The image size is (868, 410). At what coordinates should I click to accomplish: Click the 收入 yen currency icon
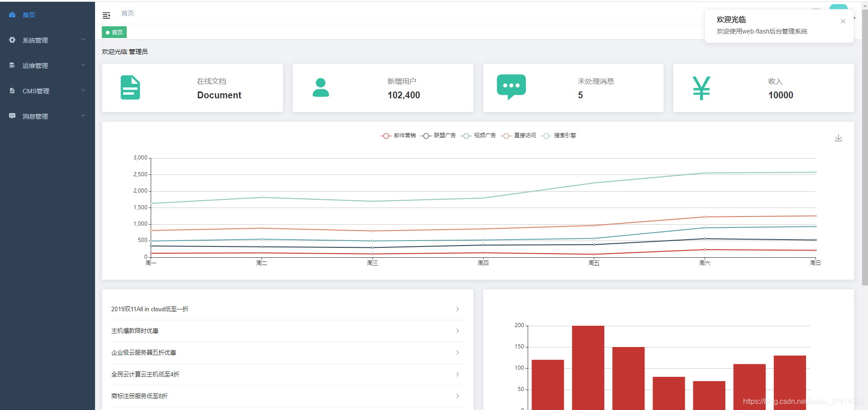pyautogui.click(x=701, y=88)
